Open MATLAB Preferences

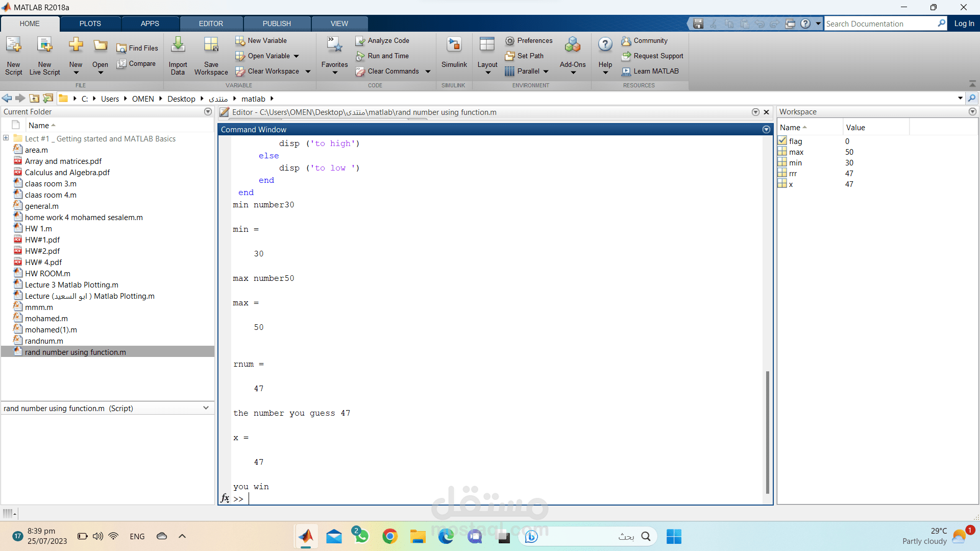point(529,40)
